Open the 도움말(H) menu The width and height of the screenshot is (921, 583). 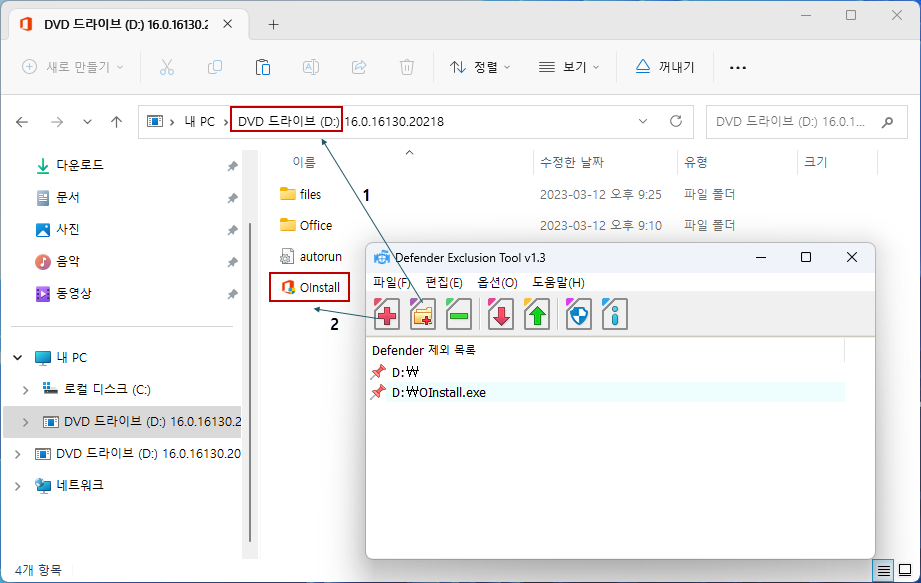(558, 282)
